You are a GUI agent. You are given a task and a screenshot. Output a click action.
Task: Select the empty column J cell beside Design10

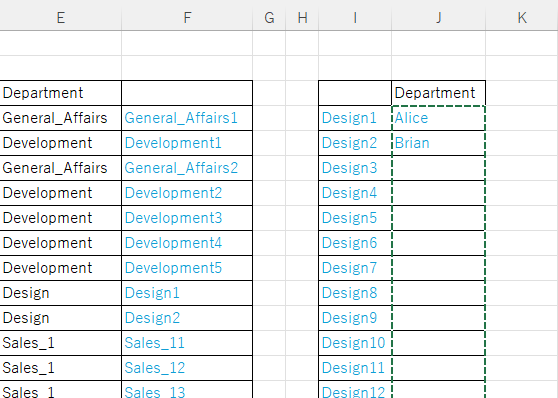(438, 342)
